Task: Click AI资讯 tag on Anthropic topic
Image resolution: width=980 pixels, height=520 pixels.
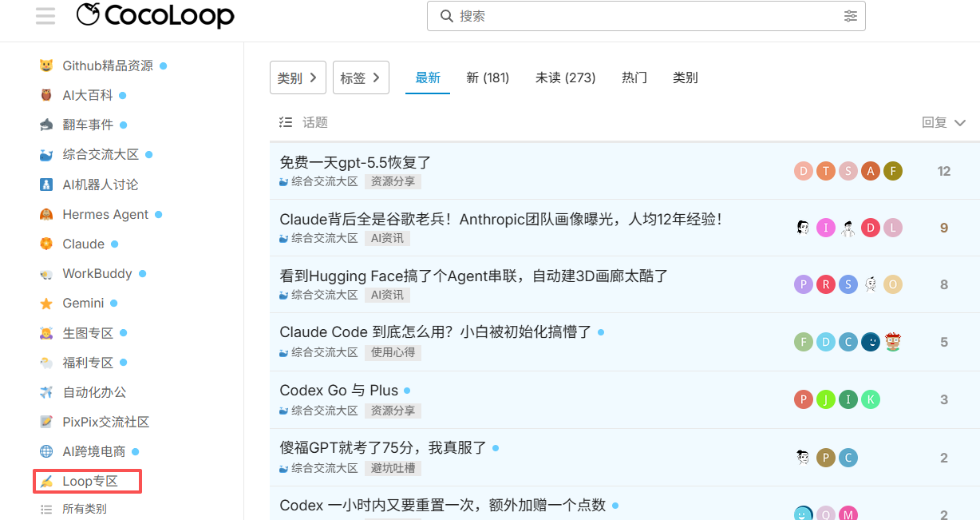Action: point(387,238)
